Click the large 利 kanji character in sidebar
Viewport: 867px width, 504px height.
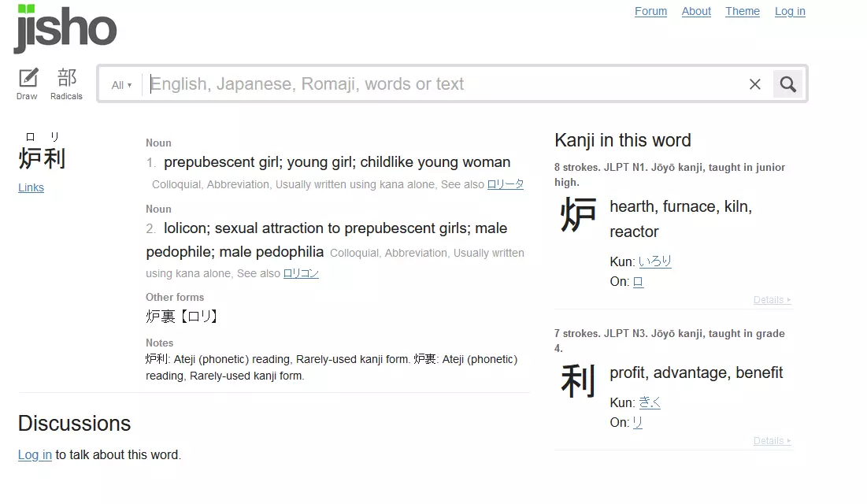pos(578,380)
